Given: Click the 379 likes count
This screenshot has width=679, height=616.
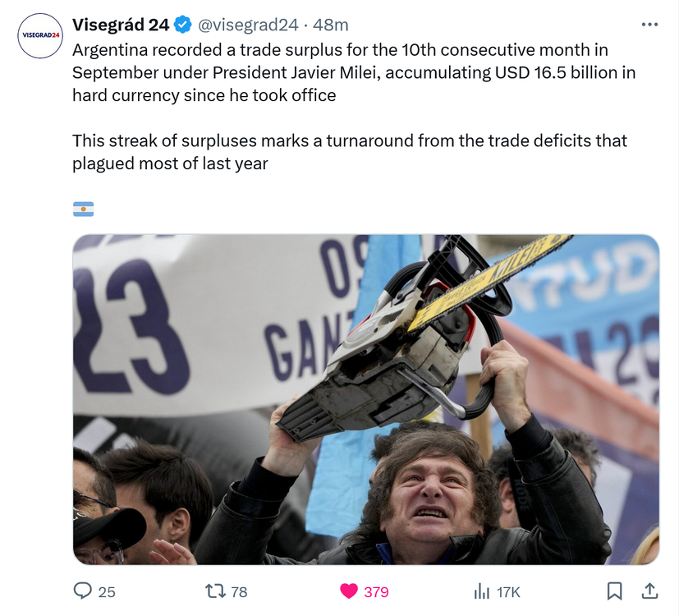Looking at the screenshot, I should coord(376,591).
